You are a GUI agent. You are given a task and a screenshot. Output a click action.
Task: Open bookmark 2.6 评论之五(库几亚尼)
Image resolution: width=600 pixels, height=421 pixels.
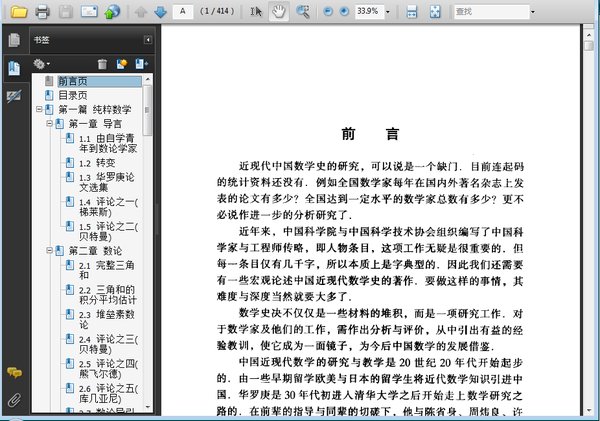109,393
